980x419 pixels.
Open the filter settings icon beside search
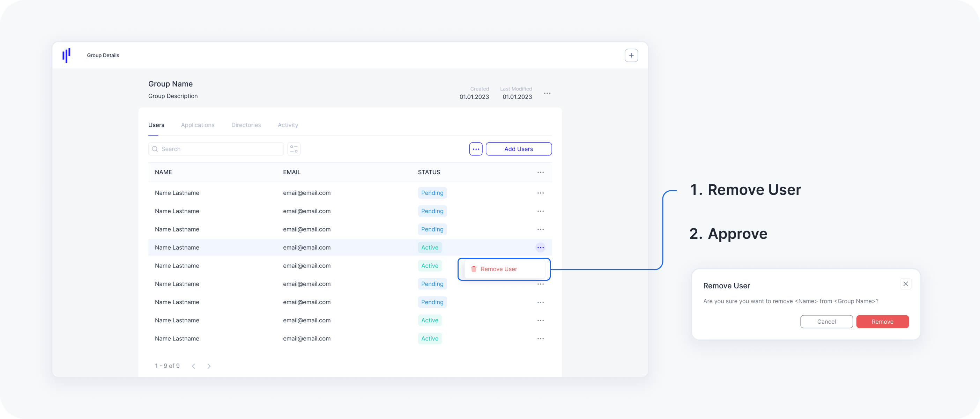click(x=293, y=149)
